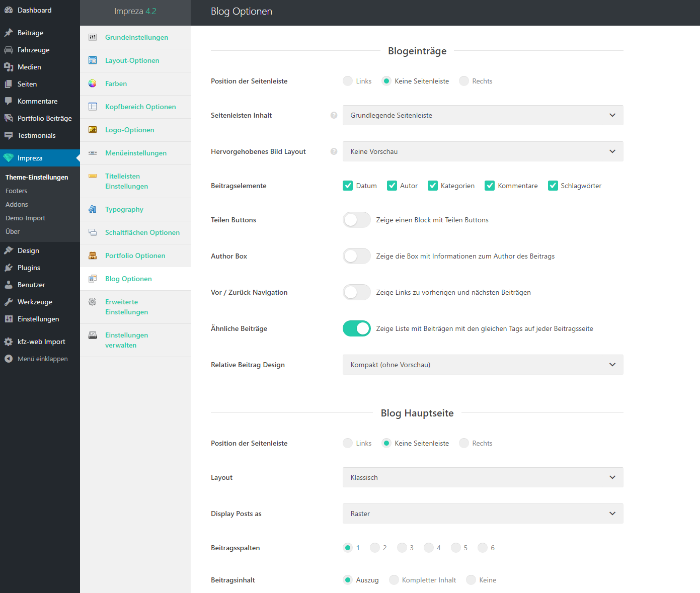Click the Plugins plug icon
The image size is (700, 593).
9,268
